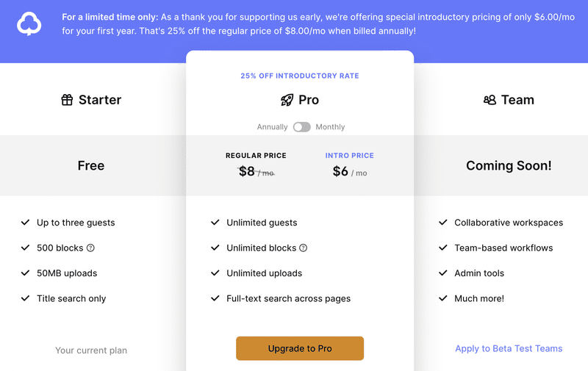The height and width of the screenshot is (371, 588).
Task: Select the Monthly billing label
Action: pyautogui.click(x=330, y=127)
